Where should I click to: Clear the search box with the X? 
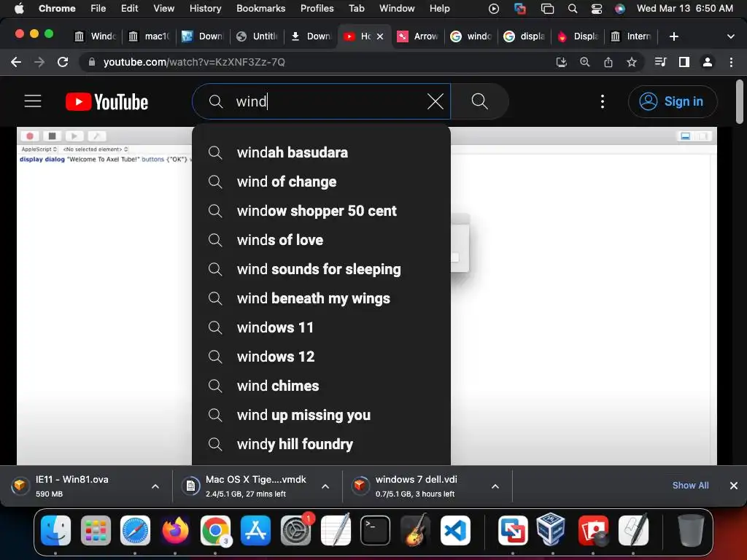pyautogui.click(x=435, y=101)
